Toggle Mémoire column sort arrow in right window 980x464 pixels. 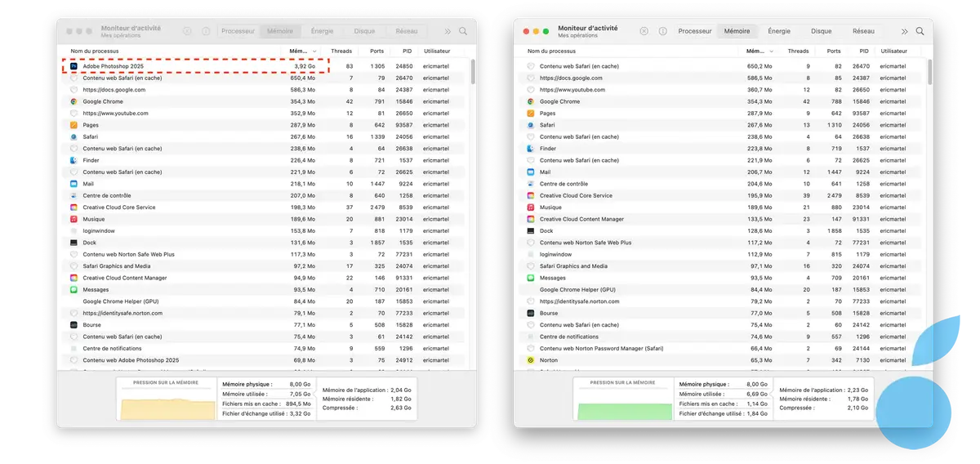pyautogui.click(x=773, y=51)
